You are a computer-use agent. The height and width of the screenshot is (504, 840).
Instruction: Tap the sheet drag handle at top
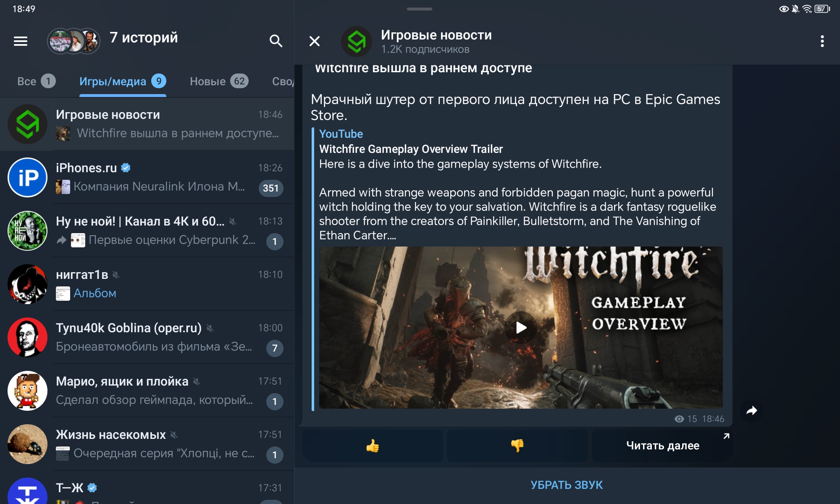click(420, 9)
